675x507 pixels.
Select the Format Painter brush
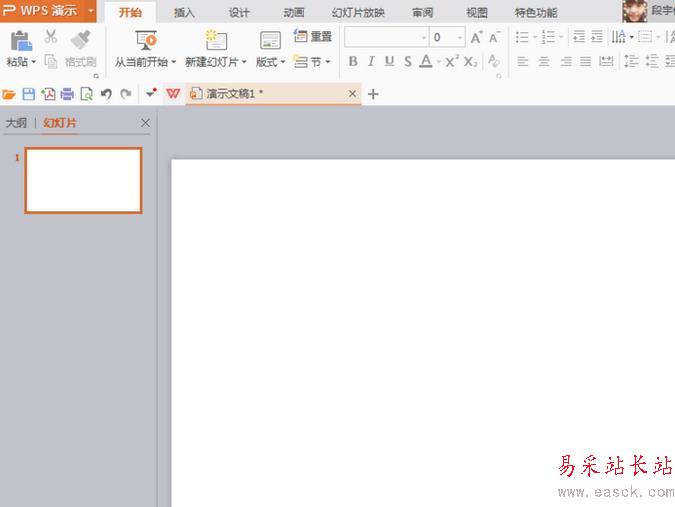coord(81,40)
